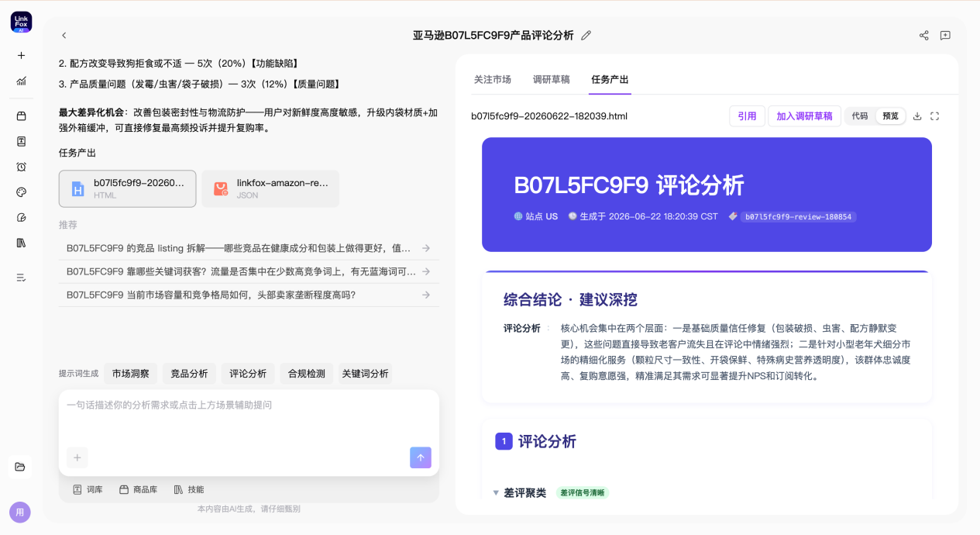Image resolution: width=980 pixels, height=535 pixels.
Task: Download the HTML report file
Action: (917, 116)
